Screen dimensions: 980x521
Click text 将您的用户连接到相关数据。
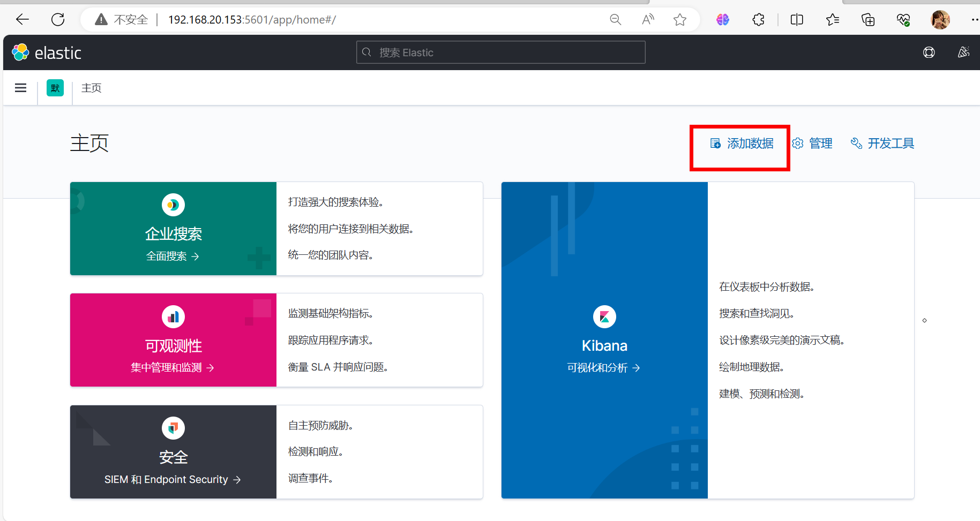point(351,229)
